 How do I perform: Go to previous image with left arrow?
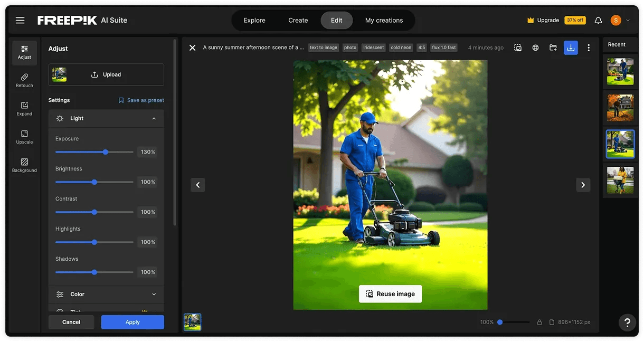click(x=198, y=185)
